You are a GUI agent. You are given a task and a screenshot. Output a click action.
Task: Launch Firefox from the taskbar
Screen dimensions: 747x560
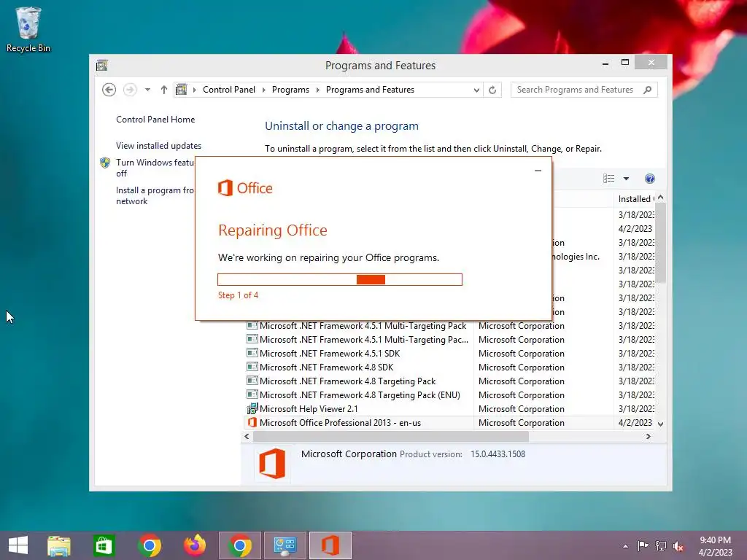coord(195,545)
